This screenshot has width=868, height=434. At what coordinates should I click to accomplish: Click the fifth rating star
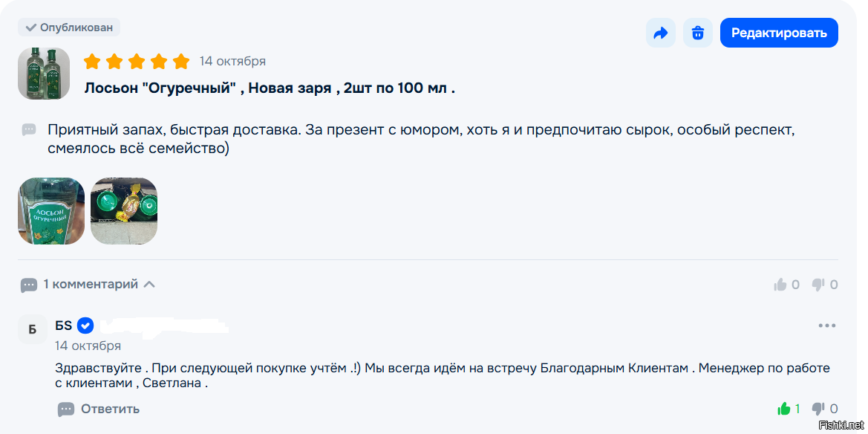(x=181, y=61)
